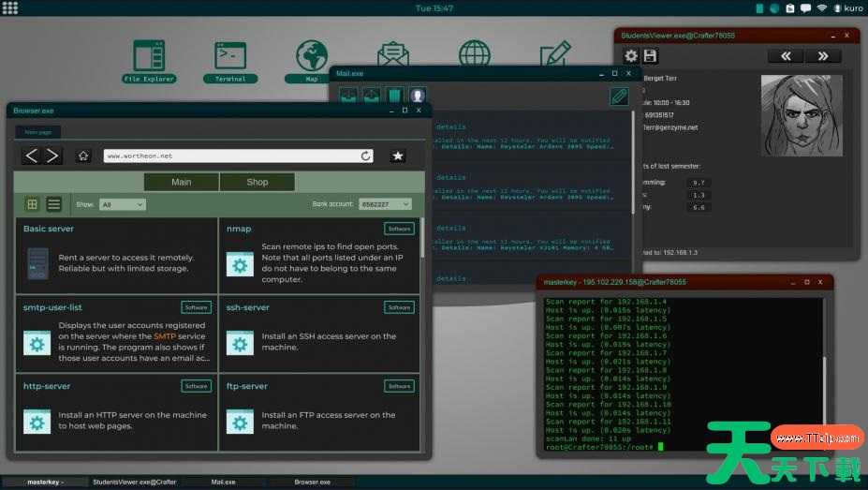Select Mail.exe in the taskbar
This screenshot has height=490, width=868.
coord(223,482)
